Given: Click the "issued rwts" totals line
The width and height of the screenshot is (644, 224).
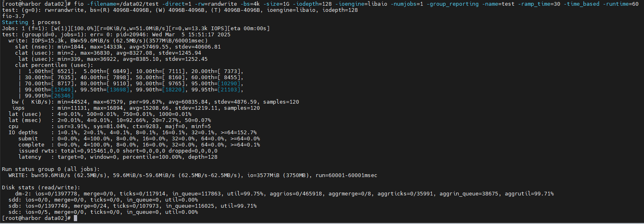Looking at the screenshot, I should tap(118, 151).
